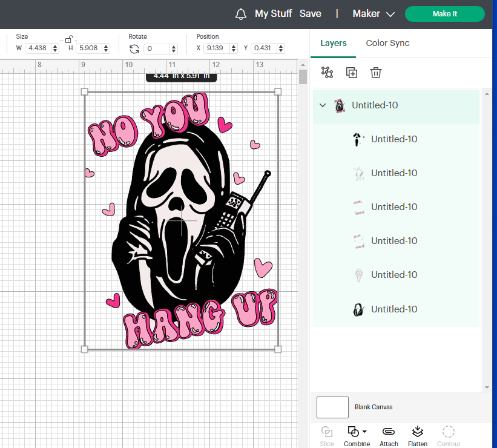Click the Ghostface design on canvas
The height and width of the screenshot is (448, 497).
pyautogui.click(x=181, y=221)
